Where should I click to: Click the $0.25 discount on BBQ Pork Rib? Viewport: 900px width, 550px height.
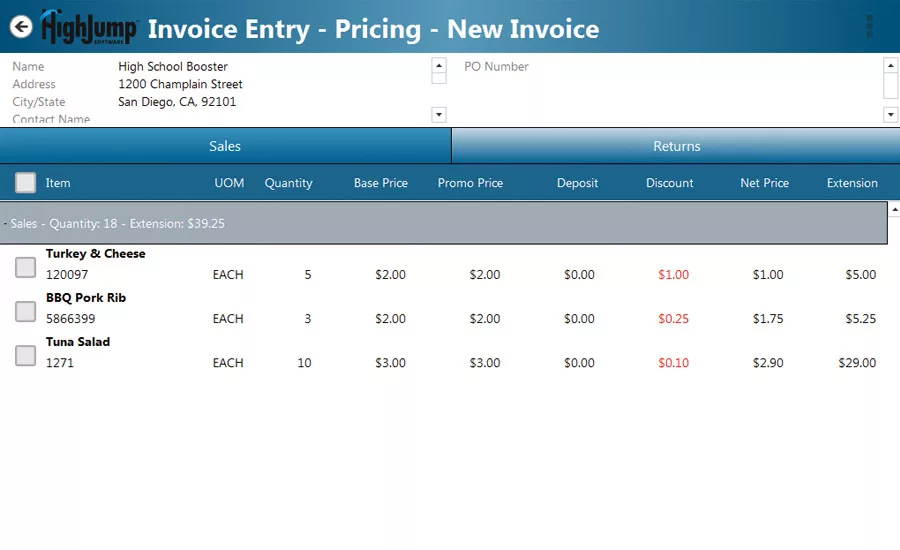coord(673,319)
